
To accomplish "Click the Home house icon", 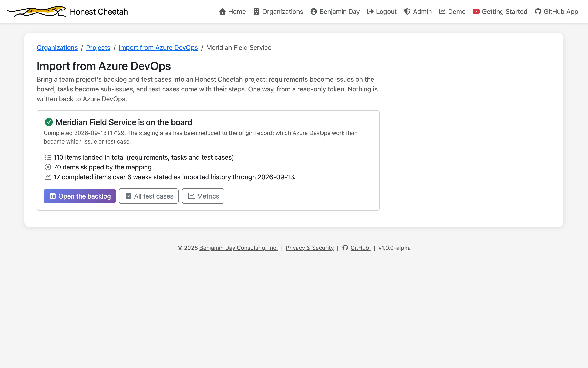I will pyautogui.click(x=222, y=12).
